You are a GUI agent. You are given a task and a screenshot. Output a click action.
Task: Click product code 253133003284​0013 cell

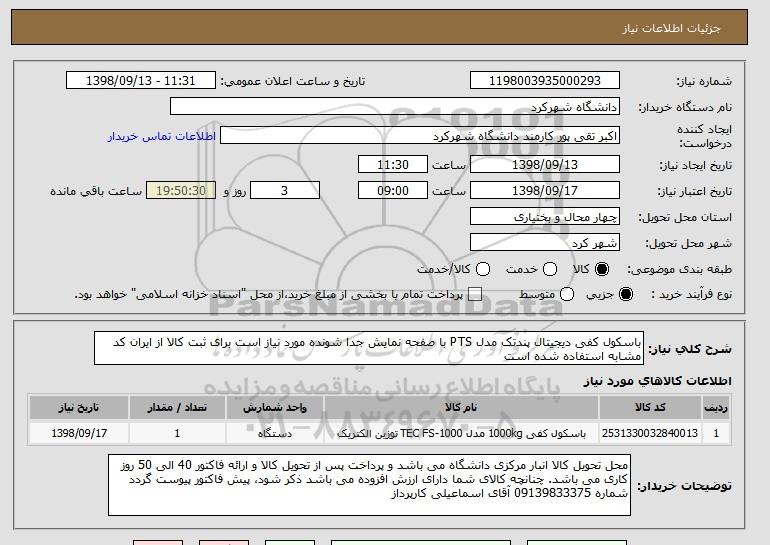[x=650, y=433]
